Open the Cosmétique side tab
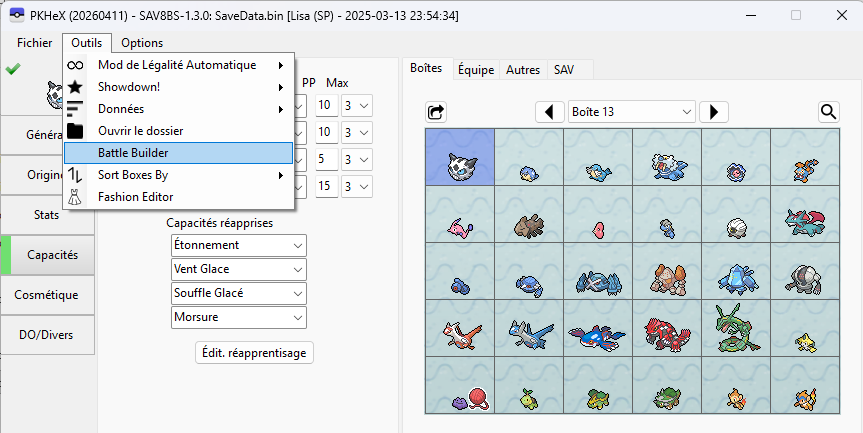Screen dimensions: 863x433 pos(48,295)
